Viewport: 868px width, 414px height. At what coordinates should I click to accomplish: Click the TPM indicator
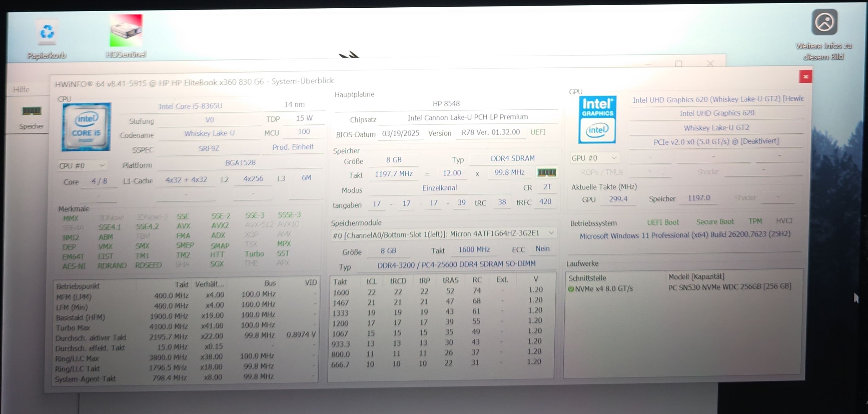coord(755,221)
